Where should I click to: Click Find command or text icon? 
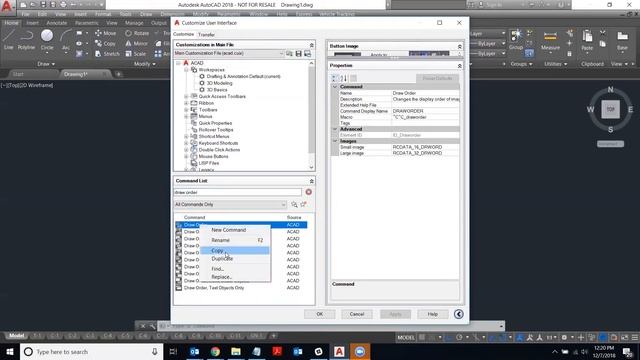click(294, 204)
